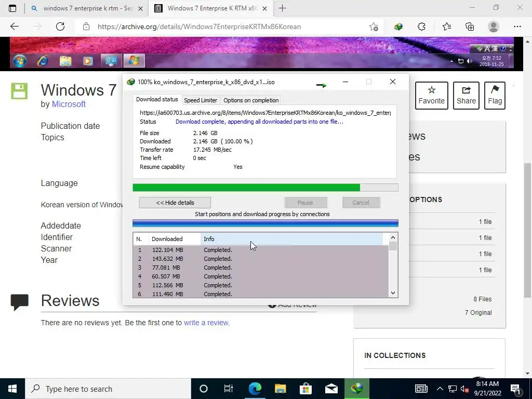View site information lock icon

click(86, 26)
